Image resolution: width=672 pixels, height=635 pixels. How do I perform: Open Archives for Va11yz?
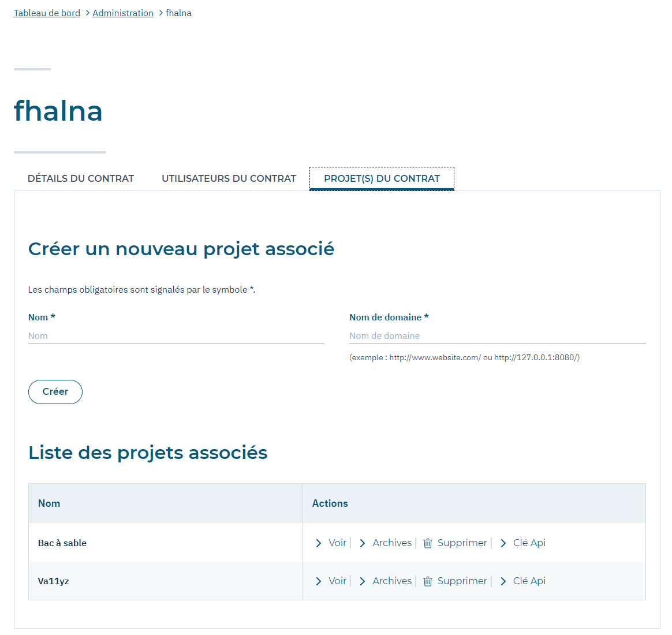tap(392, 581)
